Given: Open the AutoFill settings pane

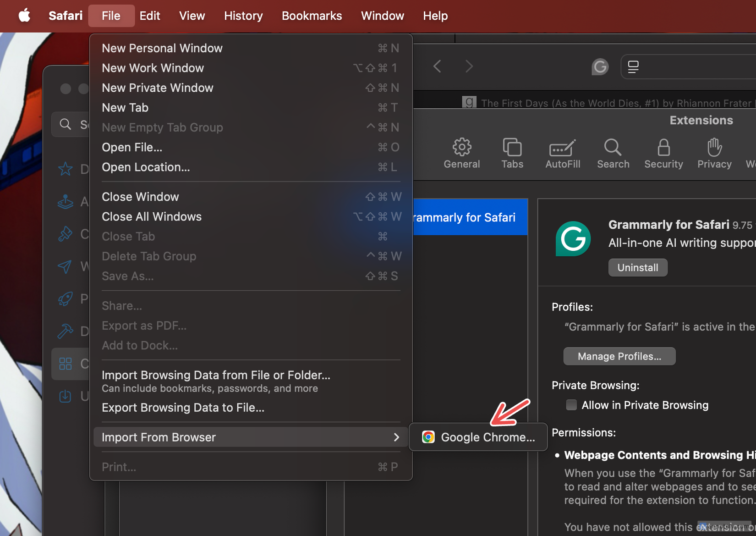Looking at the screenshot, I should [562, 154].
